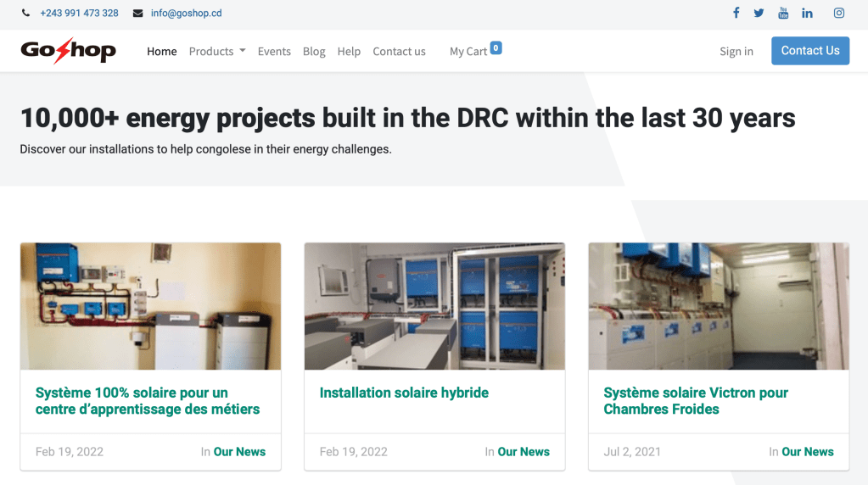Visit the YouTube channel icon
868x485 pixels.
tap(783, 13)
